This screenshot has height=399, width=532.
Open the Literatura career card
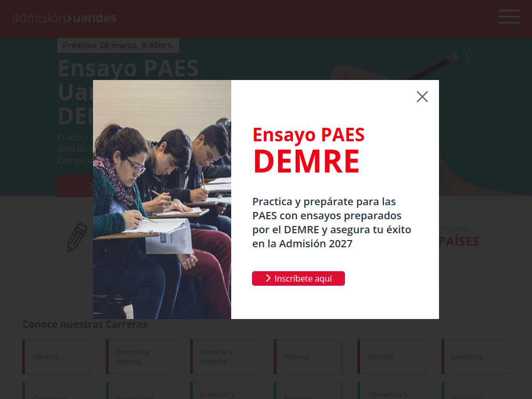[x=475, y=356]
